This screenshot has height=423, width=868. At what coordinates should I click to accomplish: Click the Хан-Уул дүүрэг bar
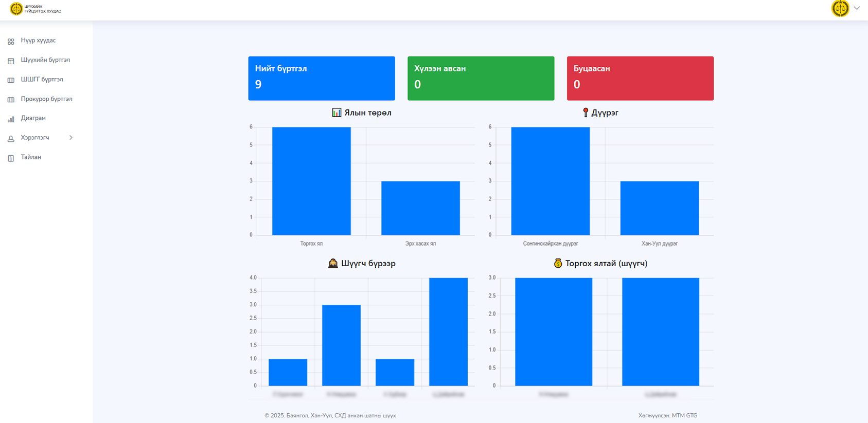659,208
